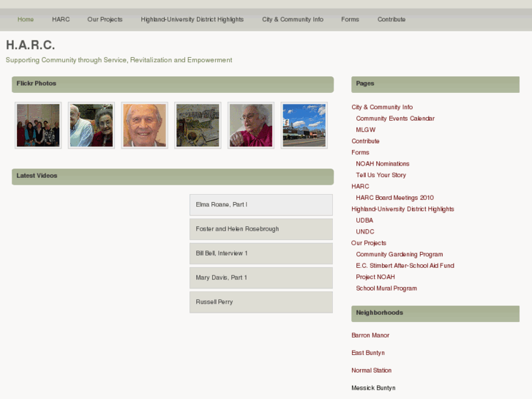Open the smiling bald man Flickr thumbnail
The width and height of the screenshot is (532, 399).
145,125
